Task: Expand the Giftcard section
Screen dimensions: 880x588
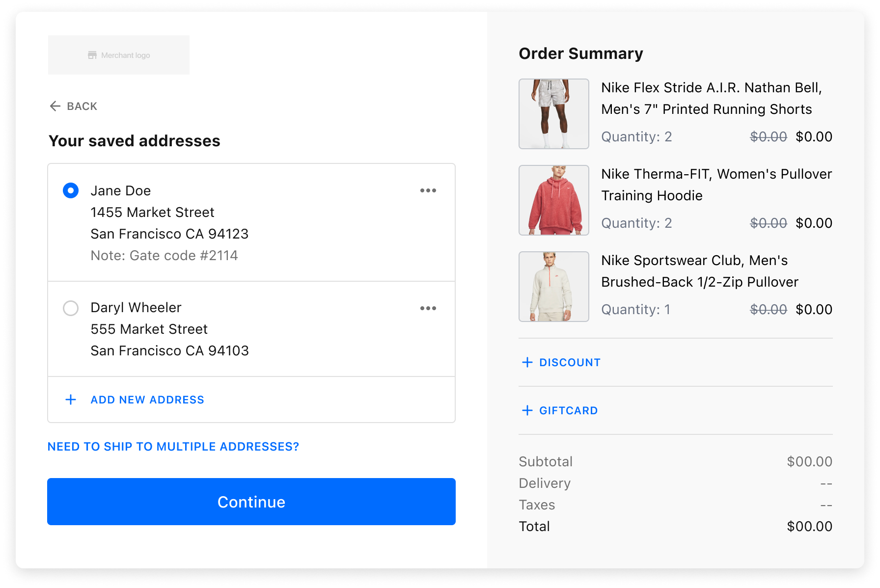Action: tap(568, 410)
